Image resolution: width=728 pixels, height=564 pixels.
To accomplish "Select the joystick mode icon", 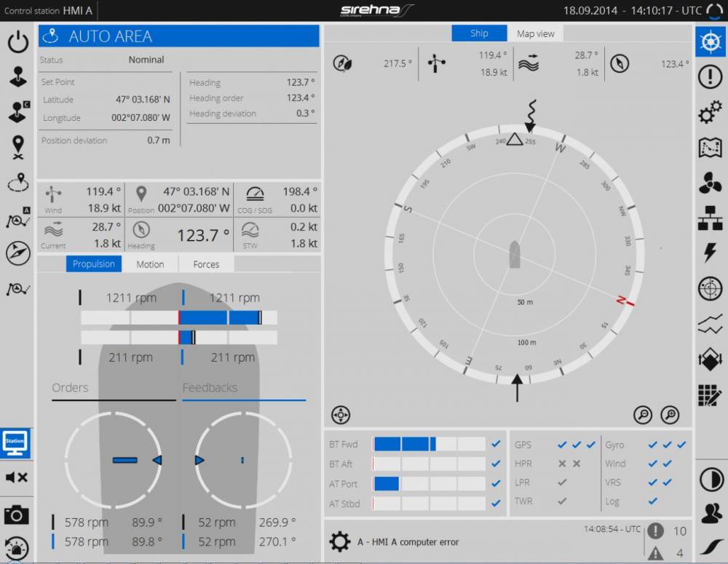I will (x=17, y=77).
